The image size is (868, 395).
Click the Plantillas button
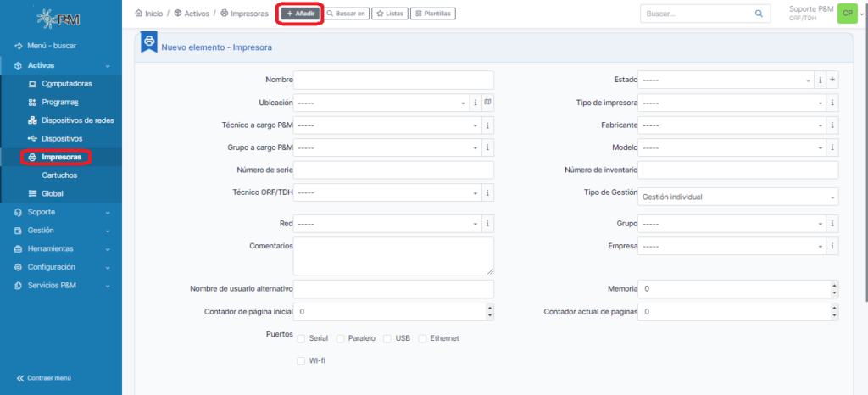(x=433, y=14)
